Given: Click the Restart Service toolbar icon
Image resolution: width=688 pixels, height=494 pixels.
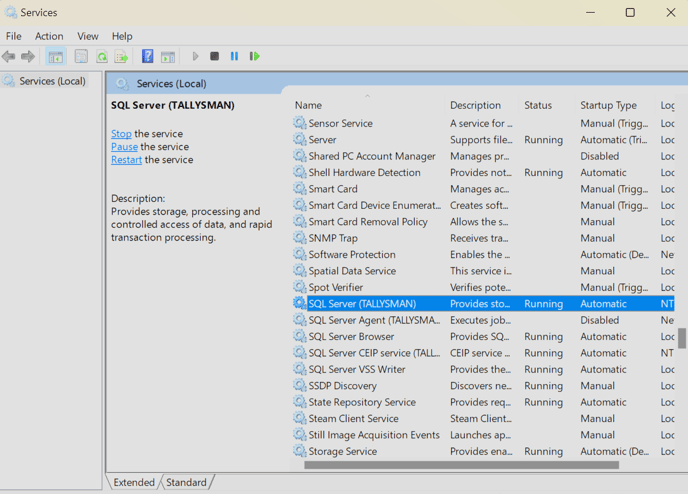Looking at the screenshot, I should (x=254, y=56).
